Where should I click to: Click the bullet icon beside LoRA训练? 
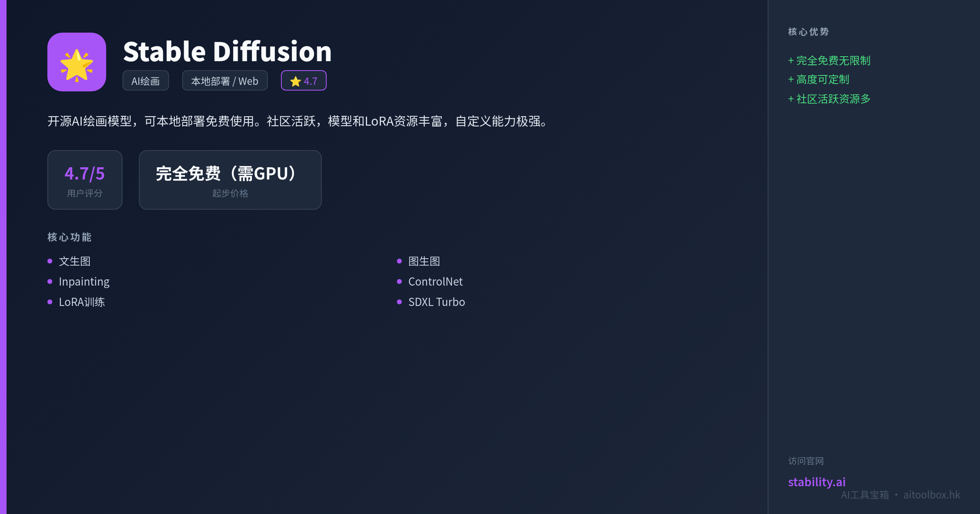(x=50, y=302)
